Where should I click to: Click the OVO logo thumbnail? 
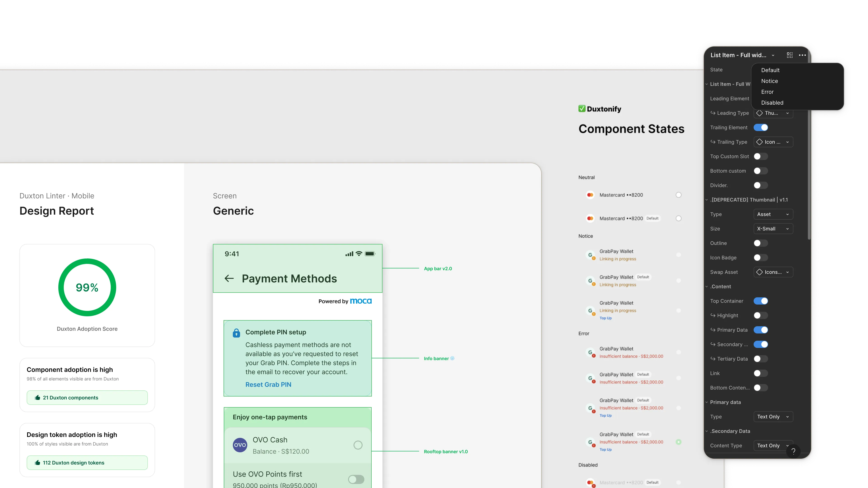click(x=240, y=445)
